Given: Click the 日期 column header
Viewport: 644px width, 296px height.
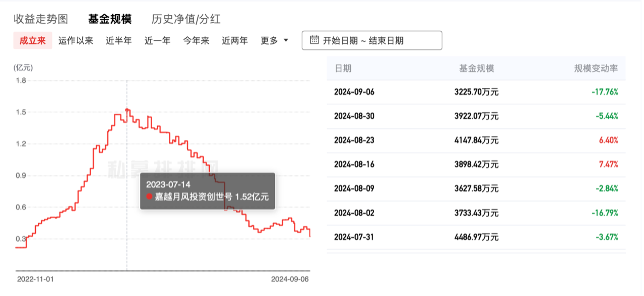Looking at the screenshot, I should (343, 68).
